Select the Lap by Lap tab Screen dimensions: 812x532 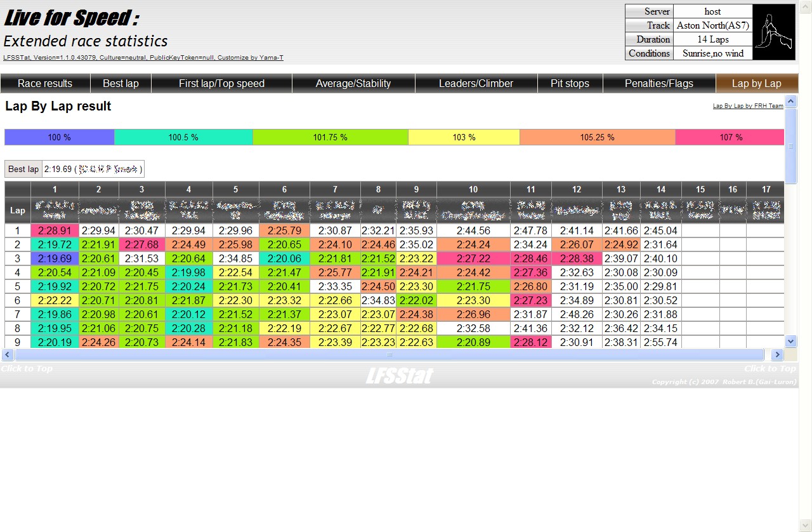click(x=757, y=83)
